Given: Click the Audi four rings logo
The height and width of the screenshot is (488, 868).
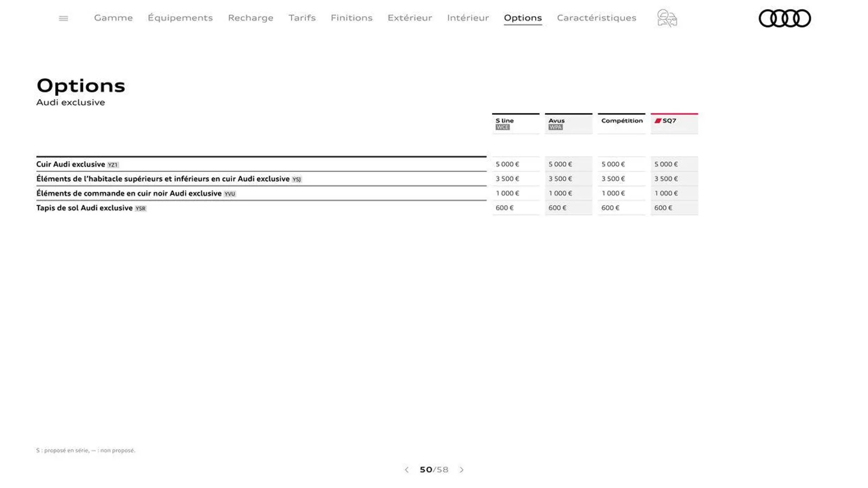Looking at the screenshot, I should coord(784,19).
